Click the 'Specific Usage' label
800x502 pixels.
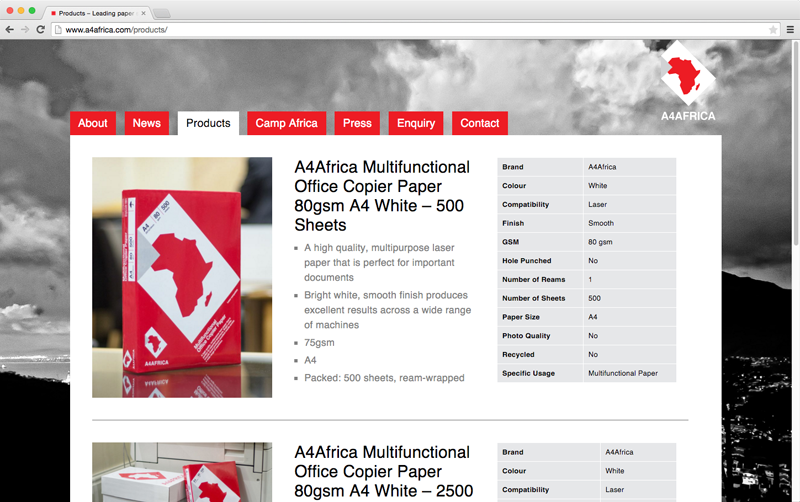(x=529, y=373)
